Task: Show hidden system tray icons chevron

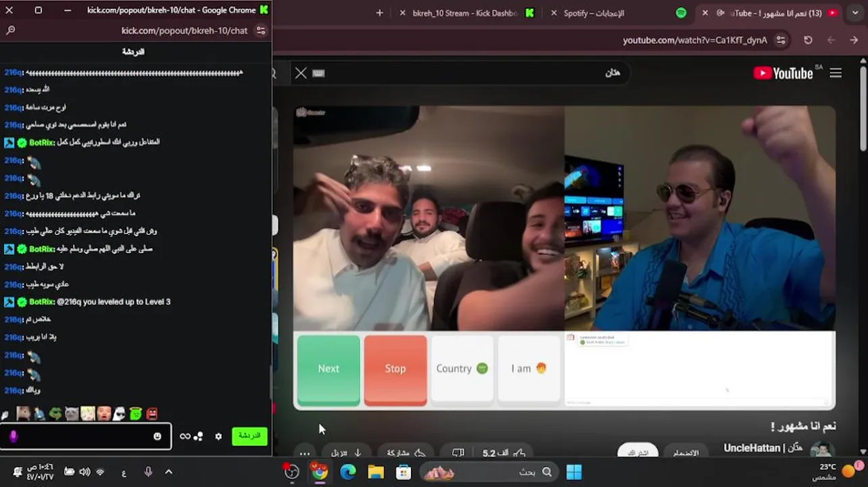Action: click(x=168, y=472)
